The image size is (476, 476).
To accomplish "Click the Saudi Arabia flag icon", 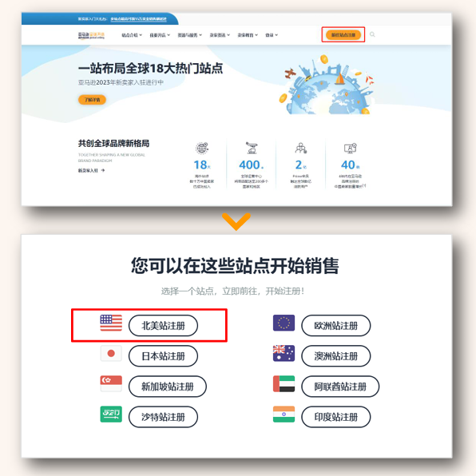I will click(x=111, y=414).
